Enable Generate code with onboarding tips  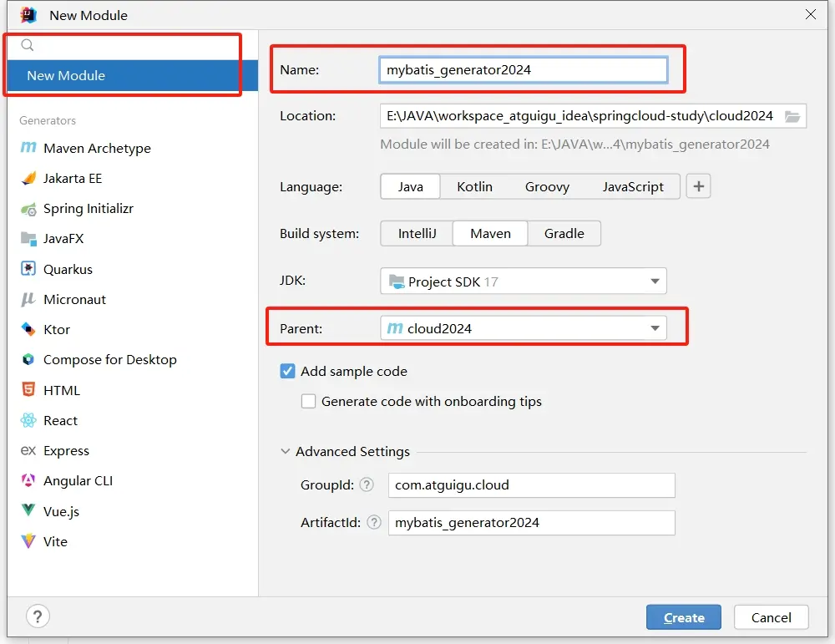(x=309, y=401)
